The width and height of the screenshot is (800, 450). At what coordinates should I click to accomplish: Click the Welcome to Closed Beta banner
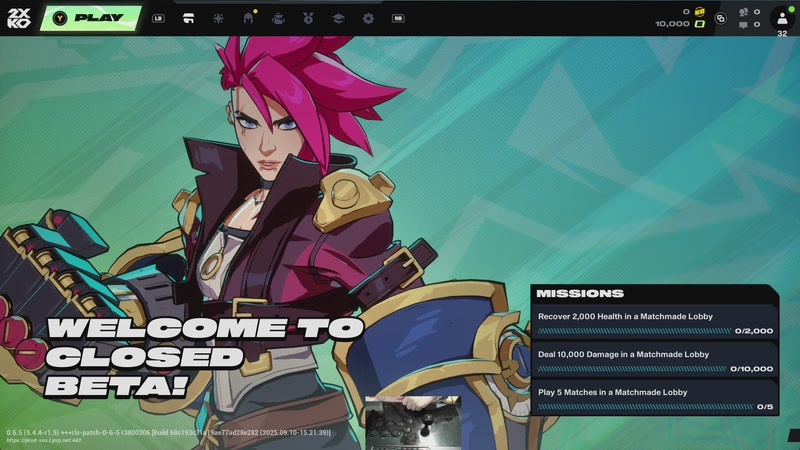(206, 357)
